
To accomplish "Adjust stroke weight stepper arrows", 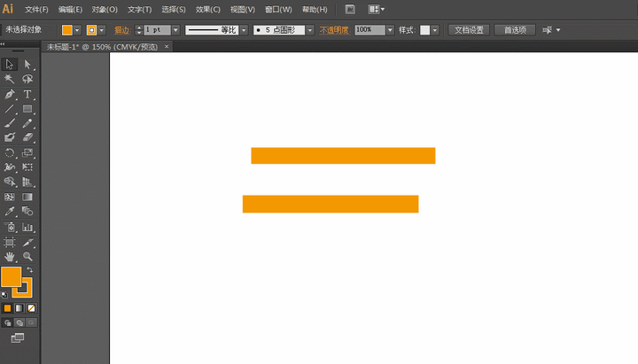I will (x=139, y=30).
